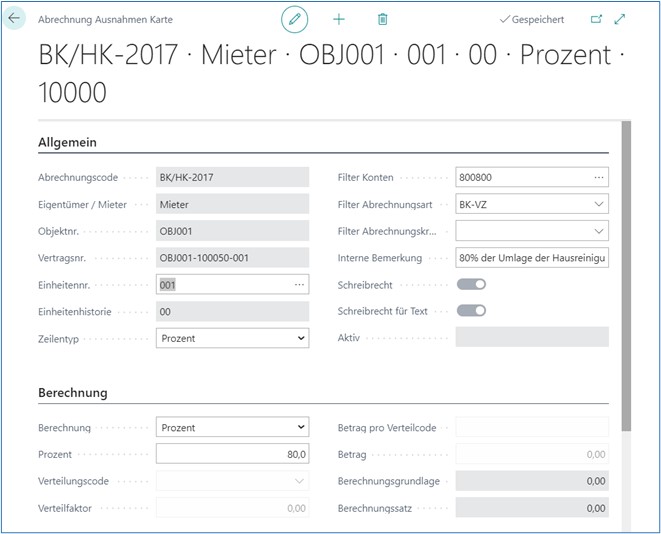Open Filter Abrechnungsart dropdown
661x534 pixels.
[598, 204]
